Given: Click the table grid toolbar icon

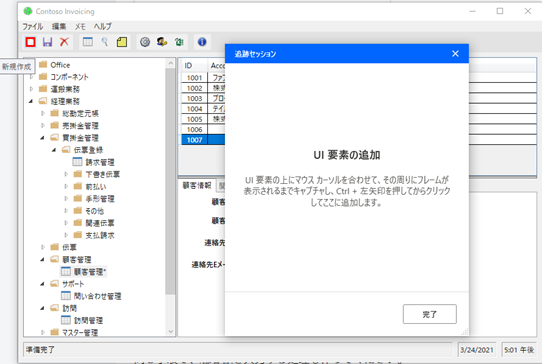Looking at the screenshot, I should pos(88,42).
